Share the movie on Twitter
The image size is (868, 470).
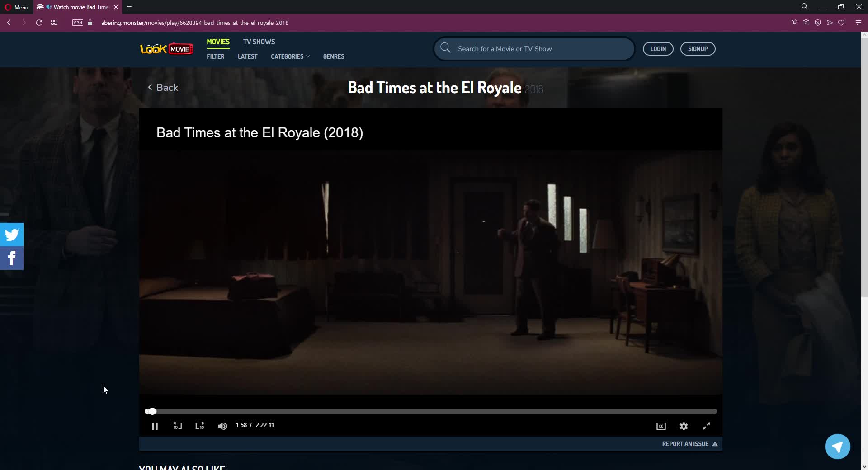pos(12,235)
